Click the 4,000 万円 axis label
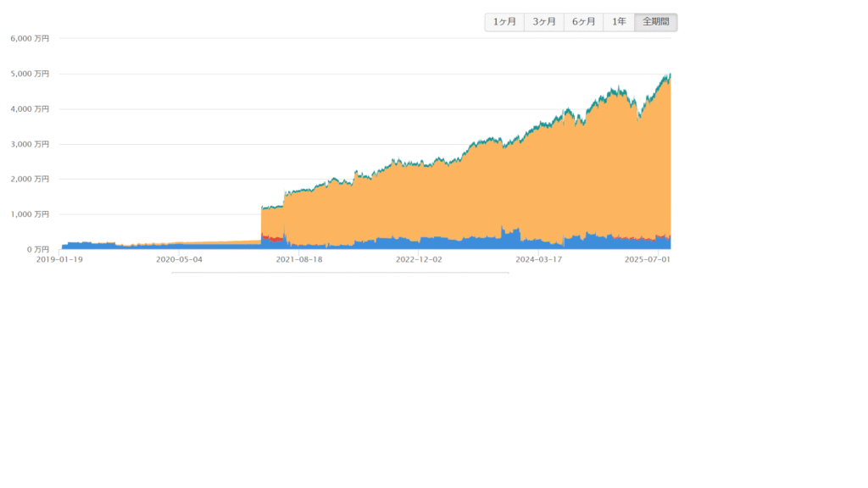This screenshot has height=488, width=868. [30, 109]
